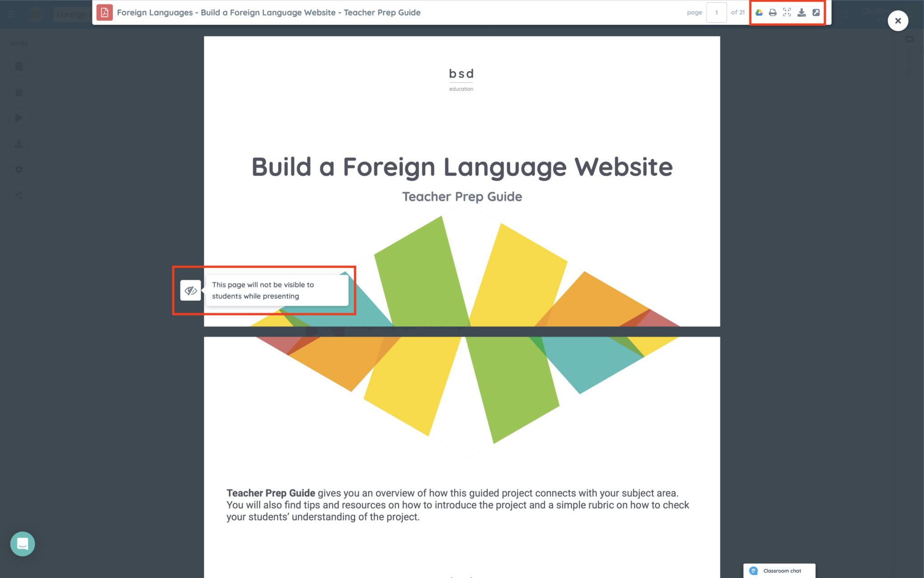Click the document title in the header

click(269, 13)
